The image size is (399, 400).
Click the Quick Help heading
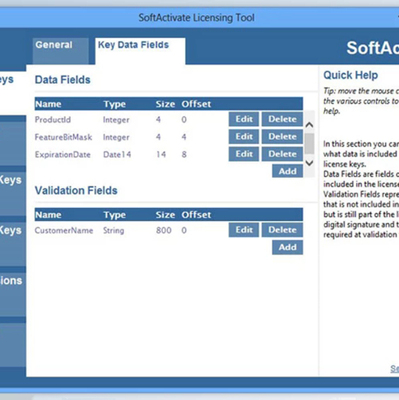(x=350, y=75)
